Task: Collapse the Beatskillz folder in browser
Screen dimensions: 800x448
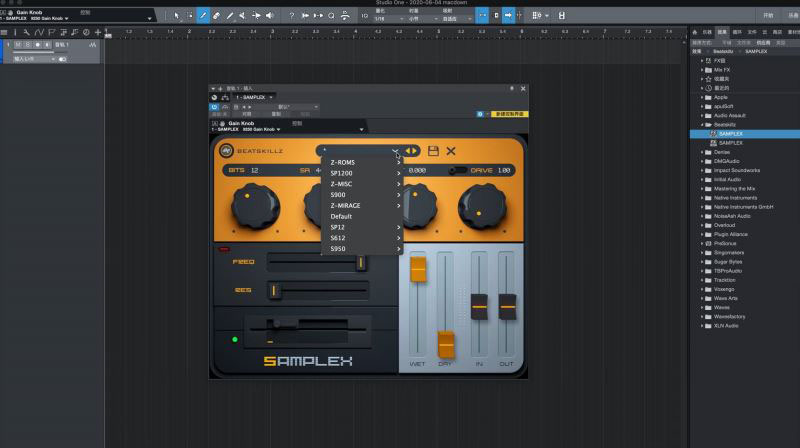Action: click(x=703, y=125)
